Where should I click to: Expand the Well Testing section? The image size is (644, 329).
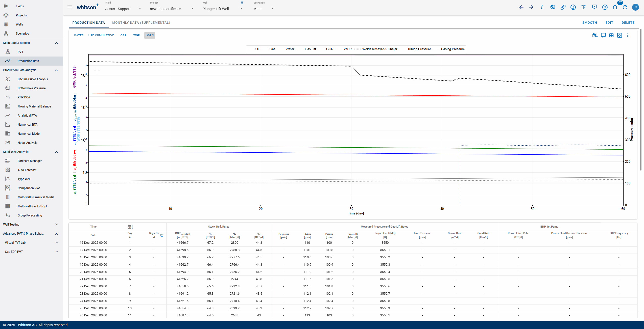point(56,225)
